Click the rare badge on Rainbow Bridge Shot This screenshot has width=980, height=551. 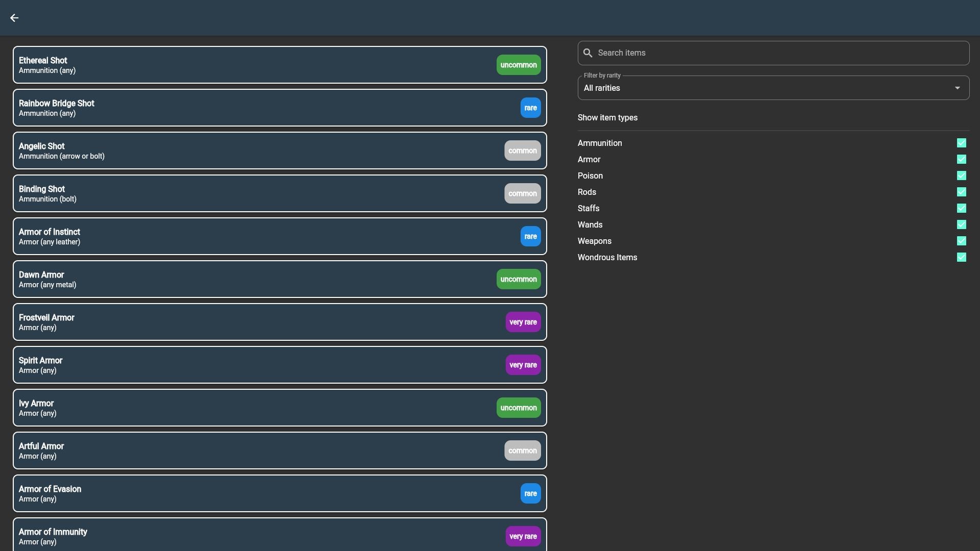(x=530, y=108)
